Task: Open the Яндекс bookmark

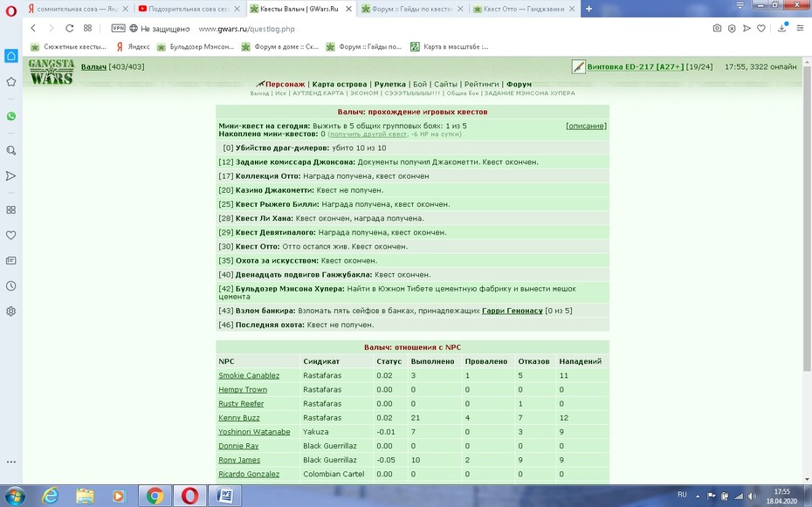Action: [x=133, y=46]
